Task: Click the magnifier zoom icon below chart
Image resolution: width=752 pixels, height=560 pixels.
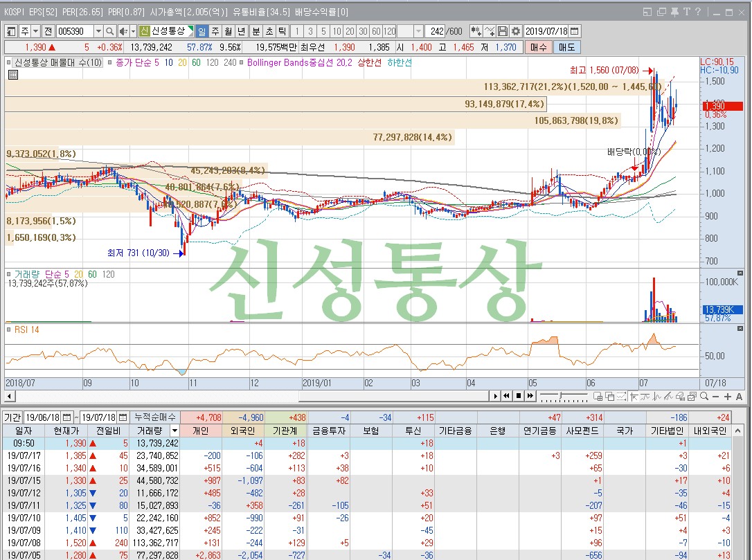Action: (704, 397)
